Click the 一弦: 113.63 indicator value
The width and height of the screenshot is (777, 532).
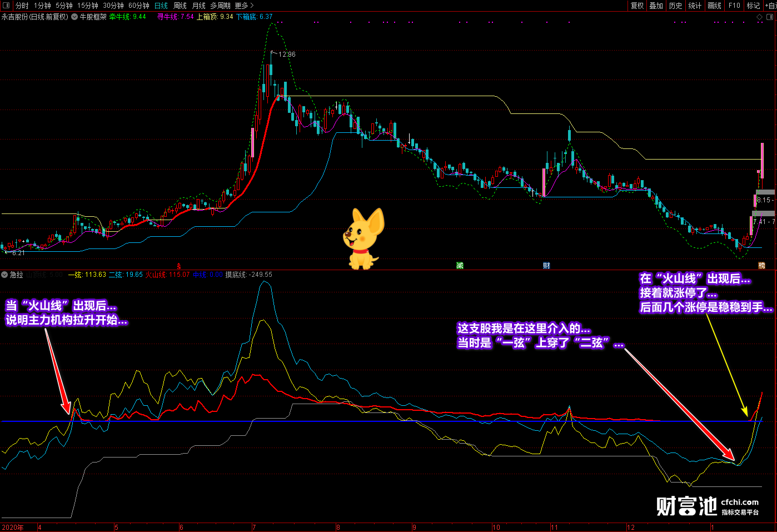coord(87,275)
